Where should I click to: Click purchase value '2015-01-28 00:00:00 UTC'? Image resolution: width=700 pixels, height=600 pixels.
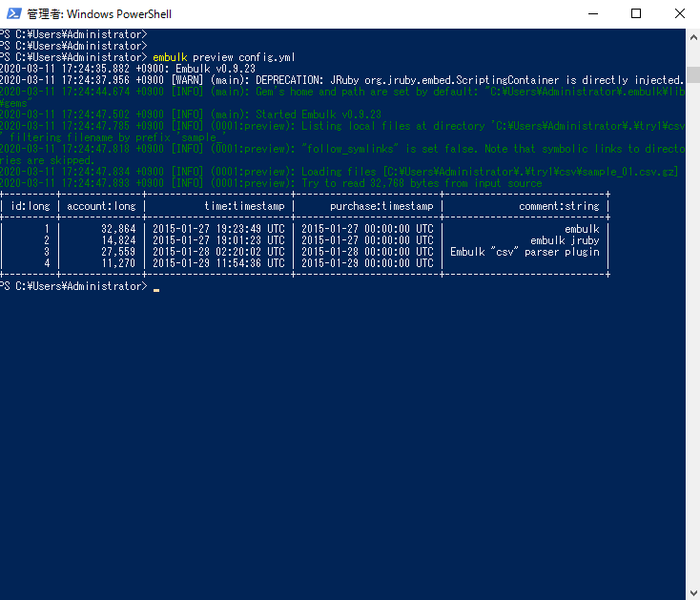coord(367,252)
